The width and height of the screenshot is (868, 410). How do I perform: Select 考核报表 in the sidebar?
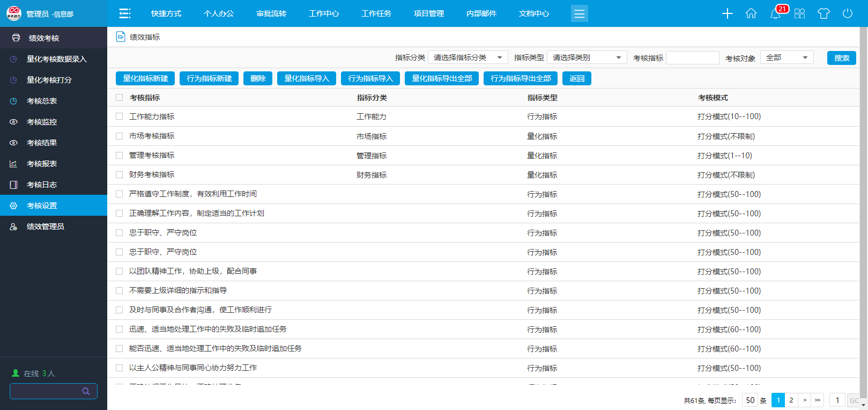click(x=42, y=164)
